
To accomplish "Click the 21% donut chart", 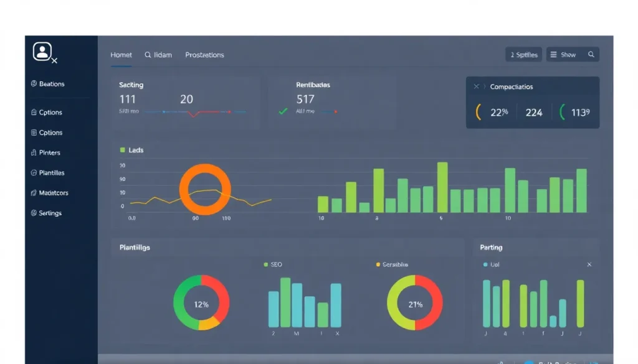I will tap(415, 303).
